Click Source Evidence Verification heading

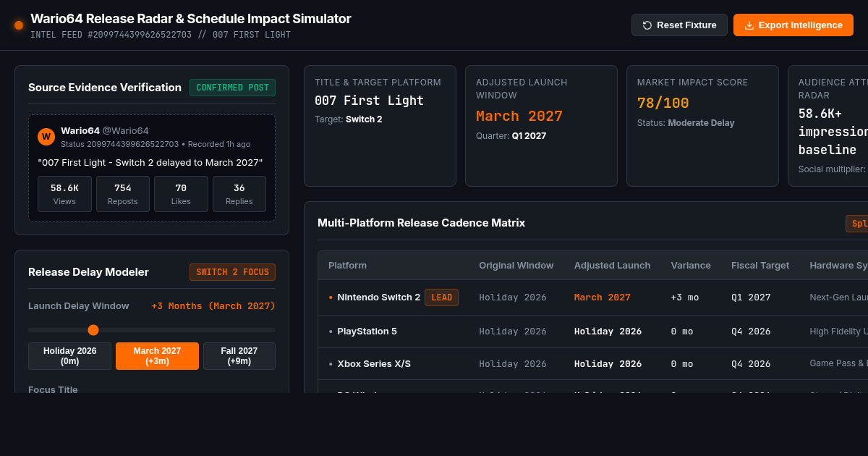105,88
